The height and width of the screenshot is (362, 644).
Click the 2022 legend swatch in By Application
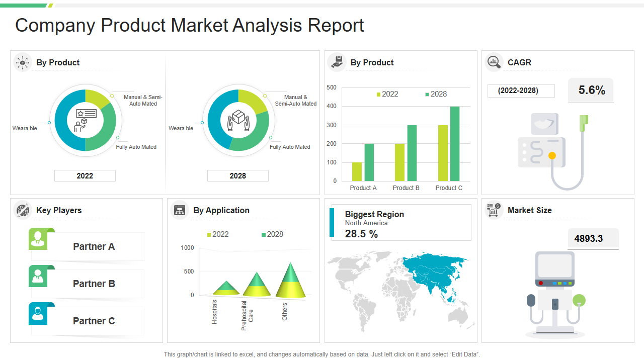(x=209, y=235)
